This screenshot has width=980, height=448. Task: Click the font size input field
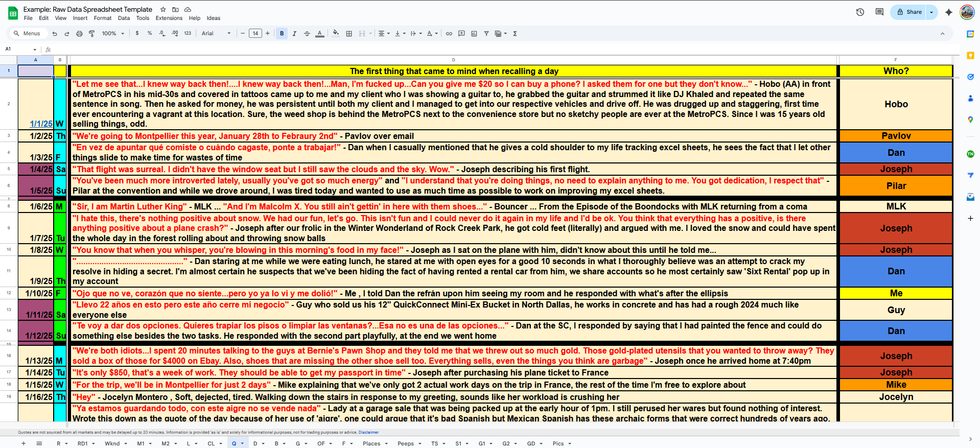tap(255, 34)
